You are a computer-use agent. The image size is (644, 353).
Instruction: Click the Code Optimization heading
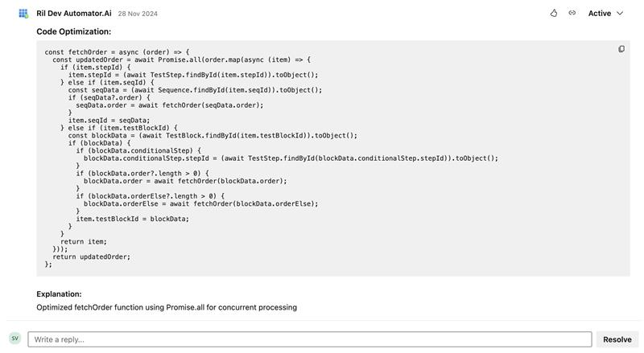coord(73,31)
